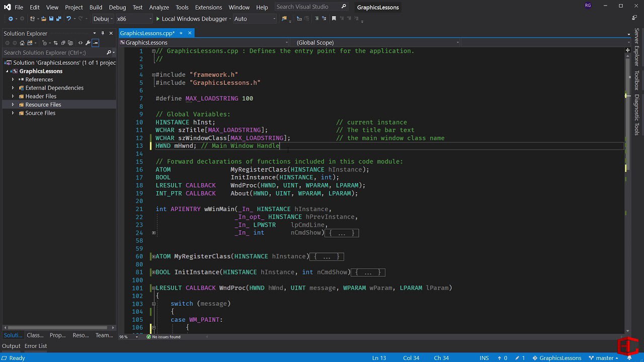
Task: Open the Toolbox side tab
Action: [636, 80]
